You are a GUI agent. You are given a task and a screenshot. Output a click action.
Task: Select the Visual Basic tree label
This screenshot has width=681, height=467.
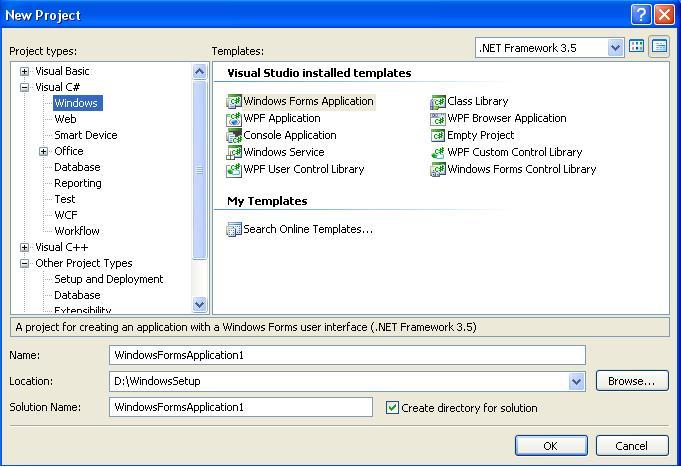pyautogui.click(x=62, y=71)
